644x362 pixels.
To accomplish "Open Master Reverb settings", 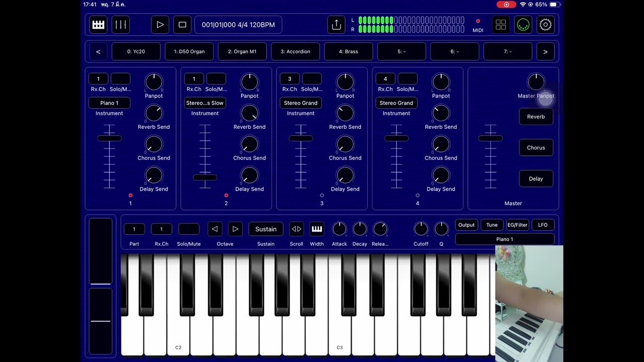I will click(536, 117).
